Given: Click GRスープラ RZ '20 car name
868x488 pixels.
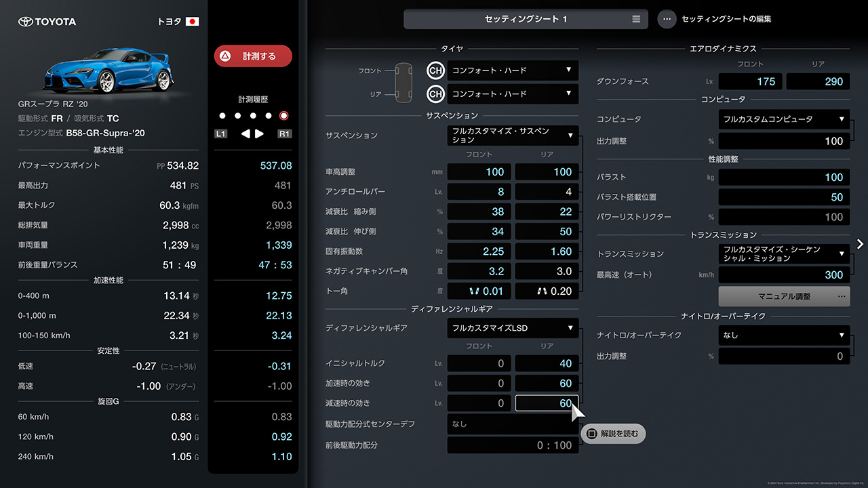Looking at the screenshot, I should [x=53, y=104].
